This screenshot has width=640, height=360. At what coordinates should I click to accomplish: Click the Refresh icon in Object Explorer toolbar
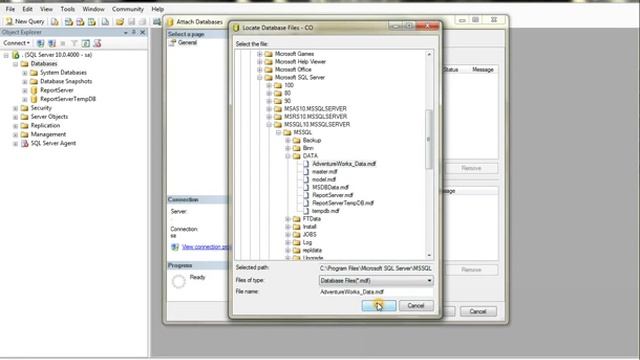pyautogui.click(x=86, y=43)
